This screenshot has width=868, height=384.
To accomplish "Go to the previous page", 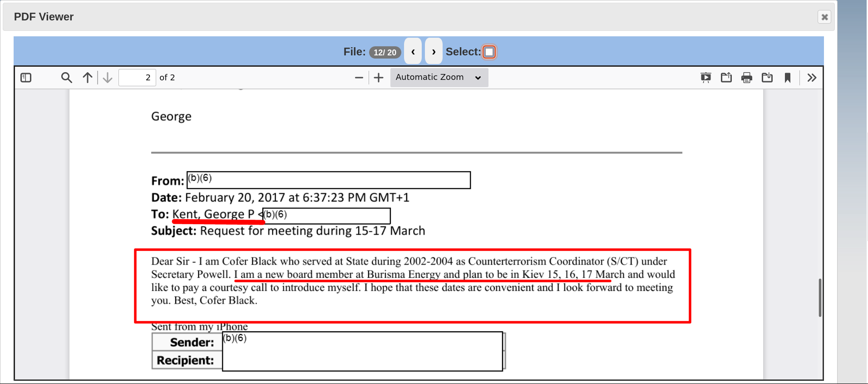I will [x=88, y=78].
